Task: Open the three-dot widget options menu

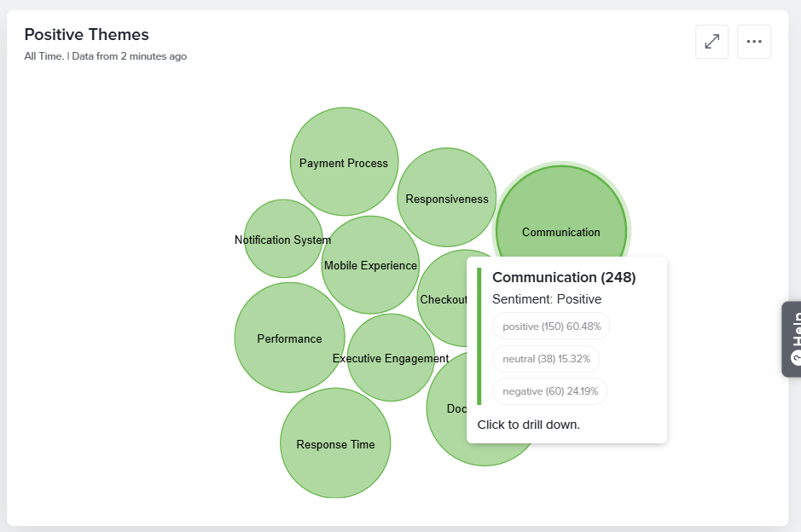Action: 754,42
